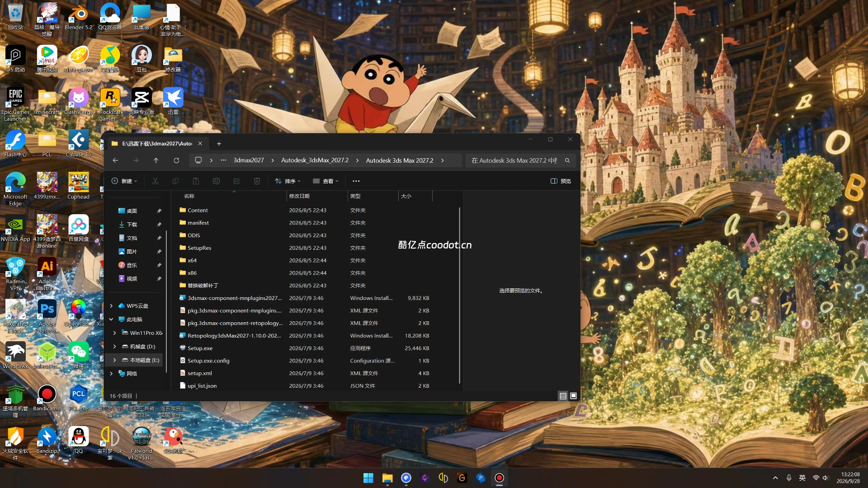Switch to details view icon at bottom right
The width and height of the screenshot is (868, 488).
pyautogui.click(x=563, y=396)
